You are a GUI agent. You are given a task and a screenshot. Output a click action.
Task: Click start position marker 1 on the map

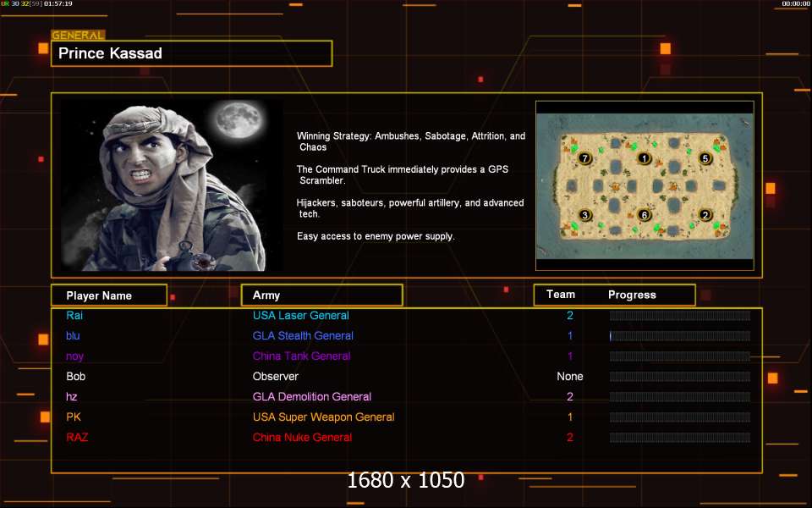(x=645, y=158)
